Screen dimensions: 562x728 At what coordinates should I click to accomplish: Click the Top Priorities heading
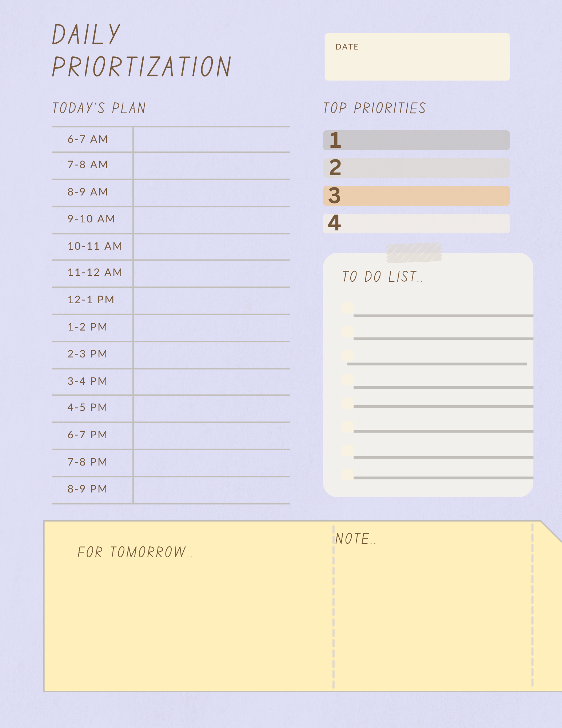(x=374, y=108)
